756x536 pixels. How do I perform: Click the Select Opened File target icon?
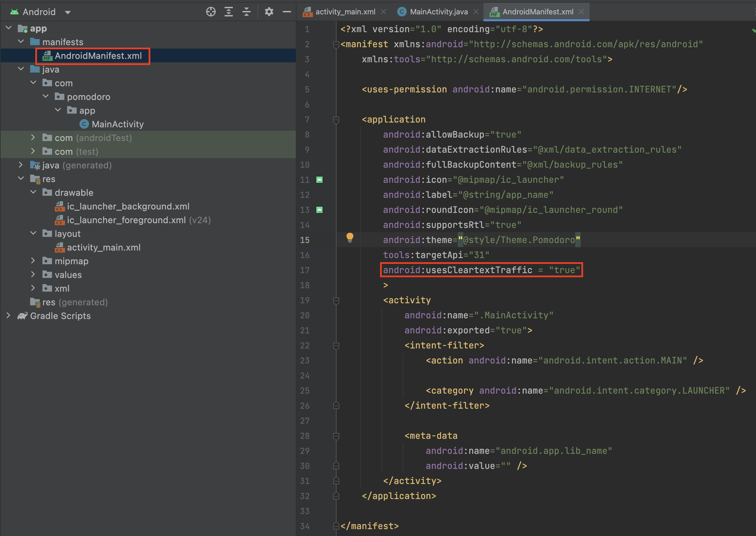point(211,12)
